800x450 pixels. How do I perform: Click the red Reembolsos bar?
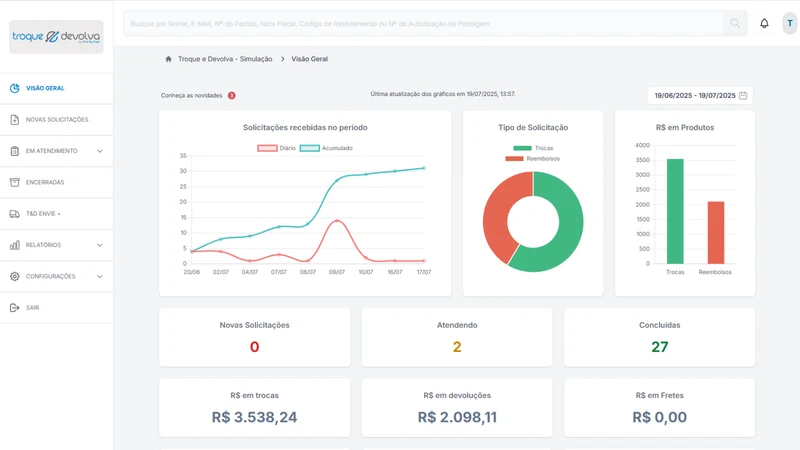[x=715, y=233]
